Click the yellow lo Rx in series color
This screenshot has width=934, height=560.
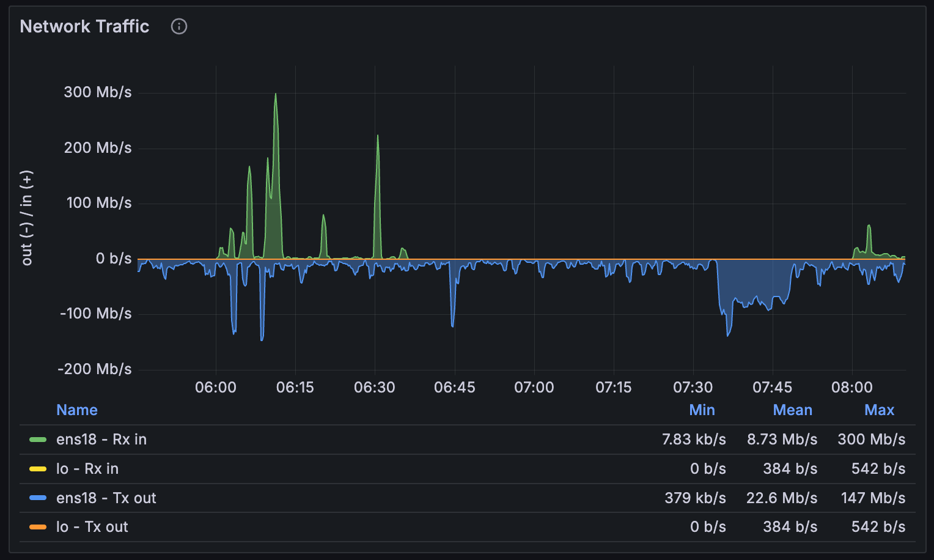[38, 469]
